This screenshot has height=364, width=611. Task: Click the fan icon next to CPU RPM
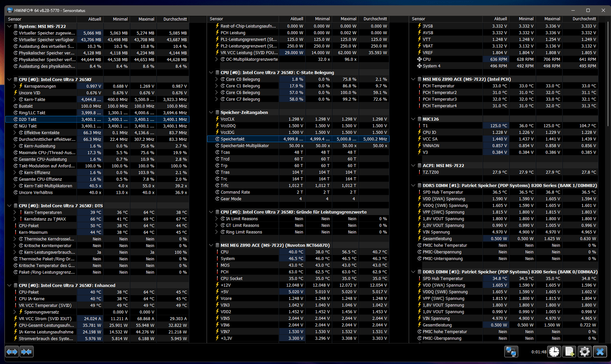tap(419, 59)
